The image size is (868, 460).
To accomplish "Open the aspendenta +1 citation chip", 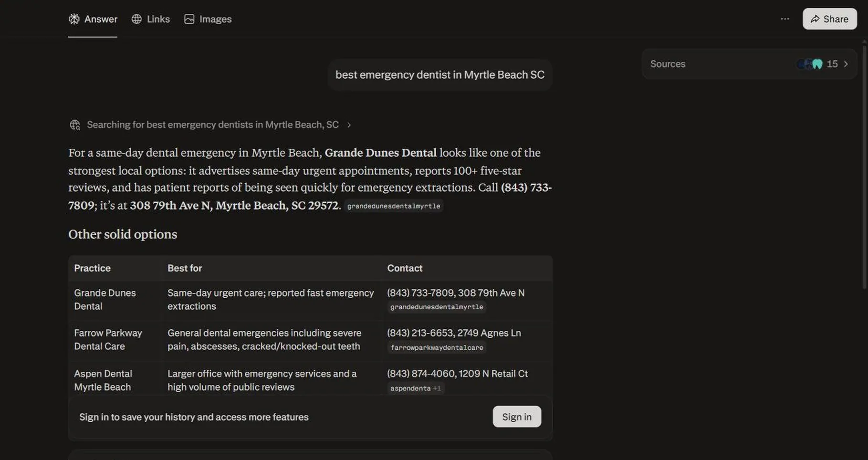I will click(x=416, y=388).
